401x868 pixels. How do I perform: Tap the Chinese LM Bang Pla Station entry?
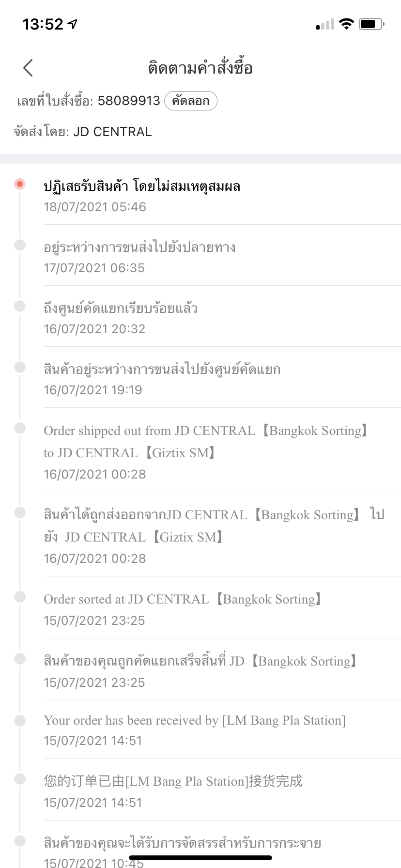[x=173, y=781]
